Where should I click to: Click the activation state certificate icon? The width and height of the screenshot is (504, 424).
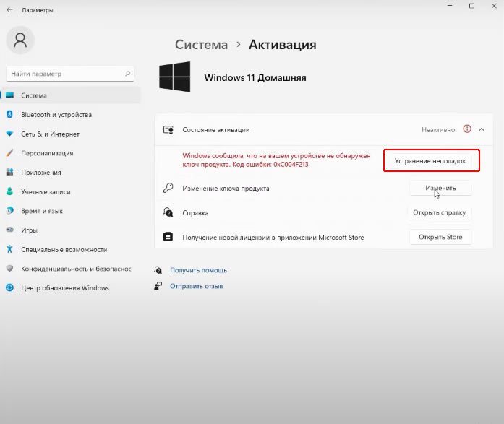(x=168, y=130)
